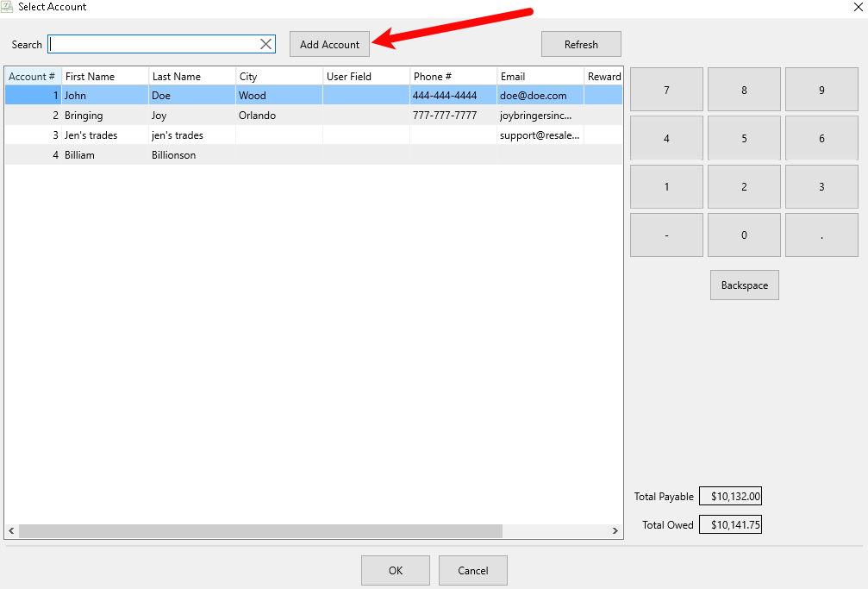Close the Select Account window
The image size is (868, 589).
coord(858,7)
